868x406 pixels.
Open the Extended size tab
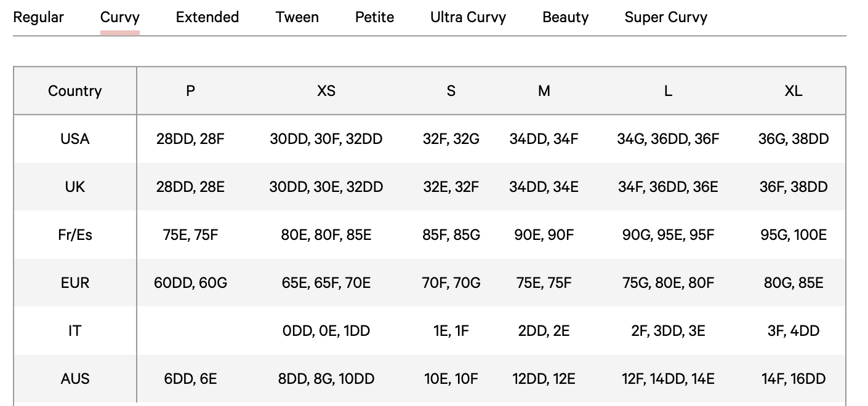[207, 17]
